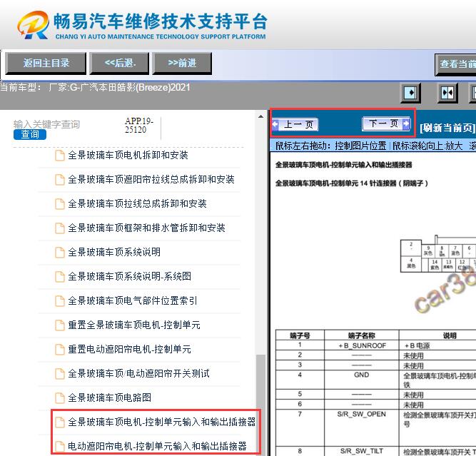This screenshot has height=456, width=476.
Task: Click document icon beside 全景玻璃车顶电机拆卸和安装
Action: pos(60,156)
